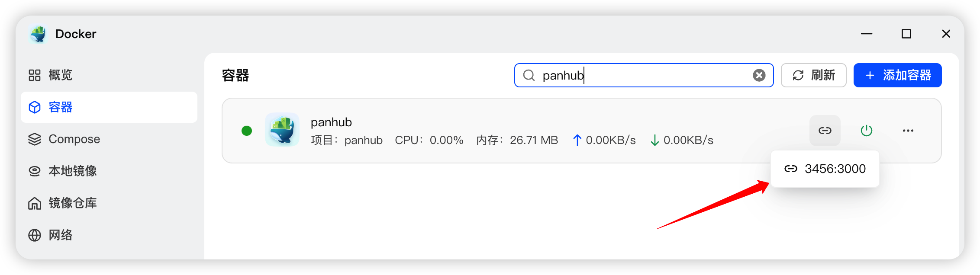The width and height of the screenshot is (980, 275).
Task: Click the link icon on panhub row
Action: pos(825,131)
